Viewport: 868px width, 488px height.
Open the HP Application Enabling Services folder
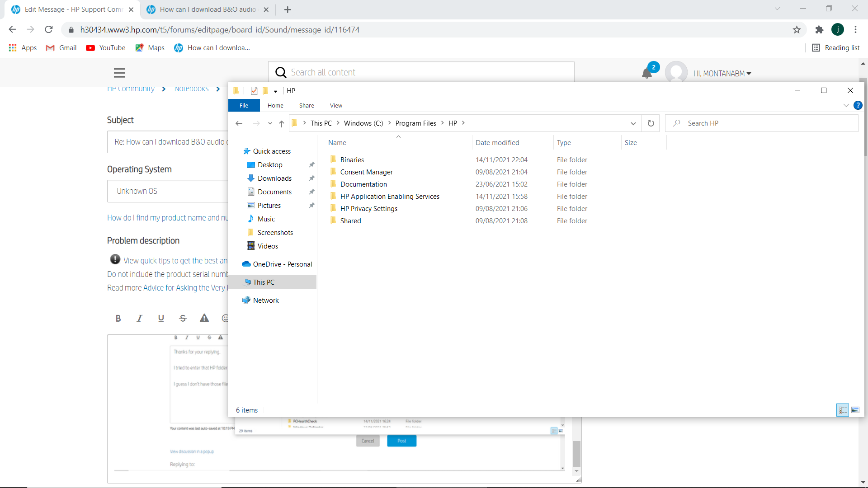pos(389,196)
